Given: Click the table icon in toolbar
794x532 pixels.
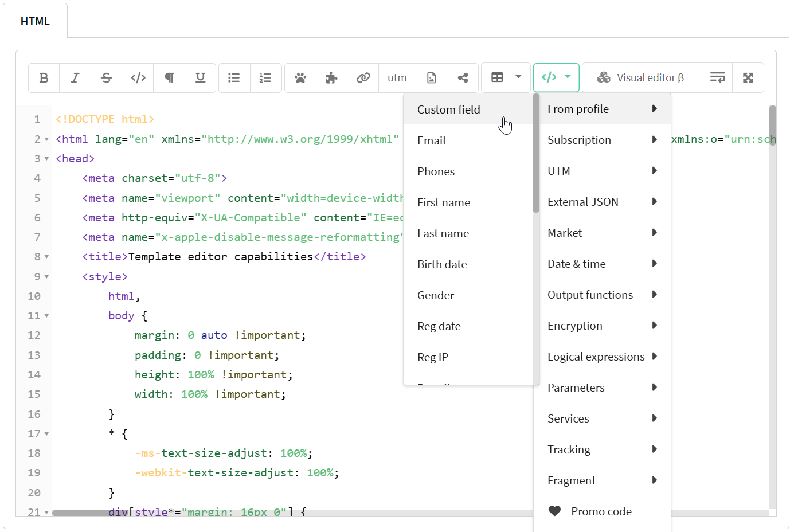Looking at the screenshot, I should click(x=497, y=77).
